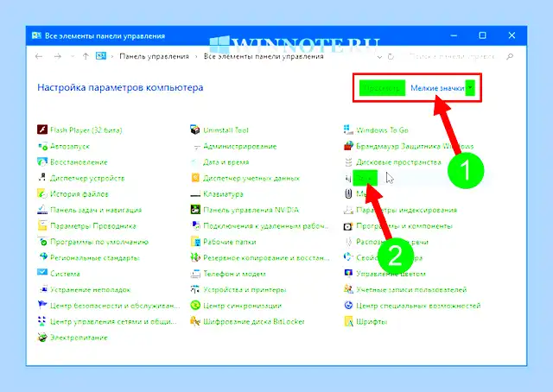Image resolution: width=553 pixels, height=392 pixels.
Task: Expand the recent locations dropdown arrow
Action: pos(73,56)
